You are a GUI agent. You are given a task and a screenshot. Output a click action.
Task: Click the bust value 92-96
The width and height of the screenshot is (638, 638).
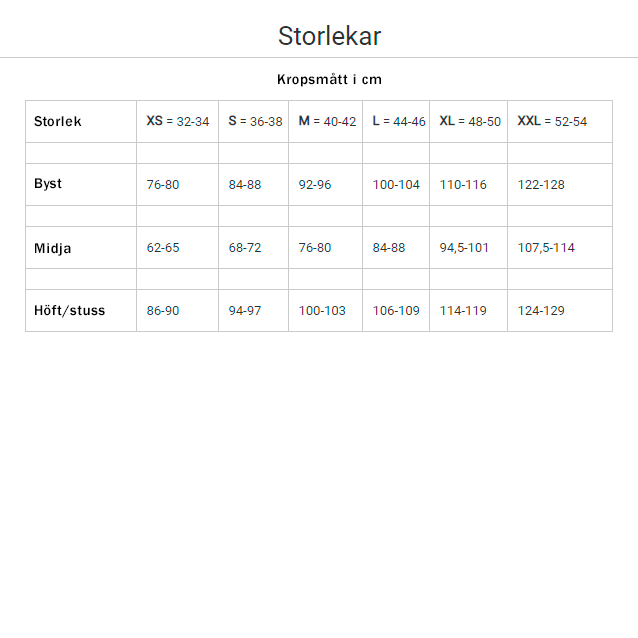[x=315, y=185]
